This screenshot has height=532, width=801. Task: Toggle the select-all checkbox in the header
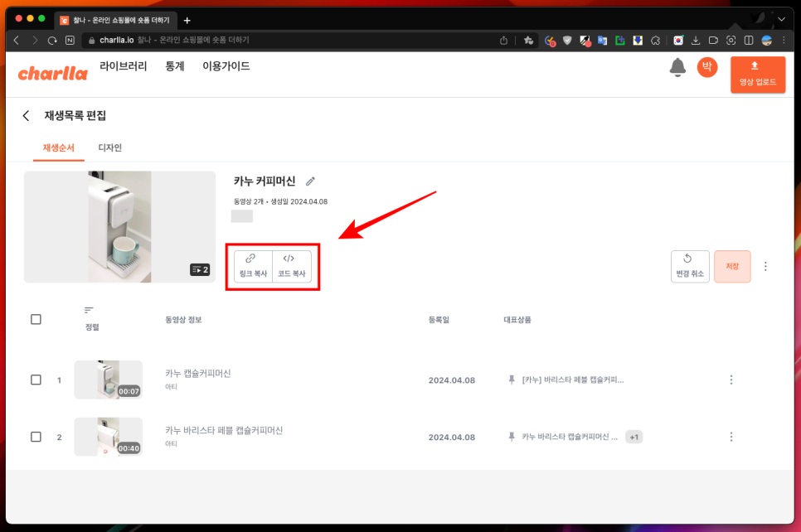click(36, 319)
